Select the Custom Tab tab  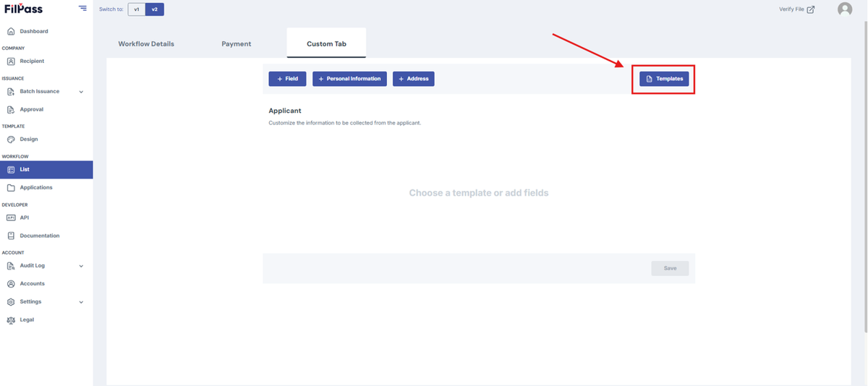[326, 43]
